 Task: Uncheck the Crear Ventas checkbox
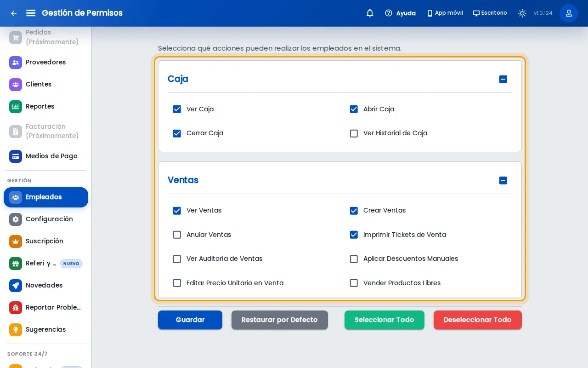pyautogui.click(x=354, y=211)
